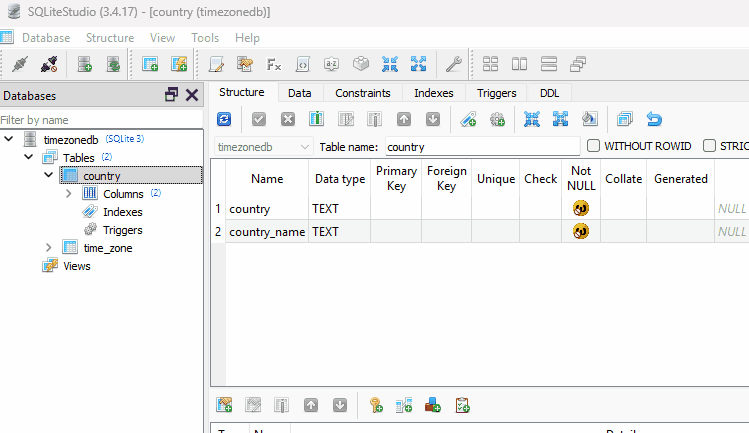Import data into table icon
749x433 pixels.
coord(532,119)
